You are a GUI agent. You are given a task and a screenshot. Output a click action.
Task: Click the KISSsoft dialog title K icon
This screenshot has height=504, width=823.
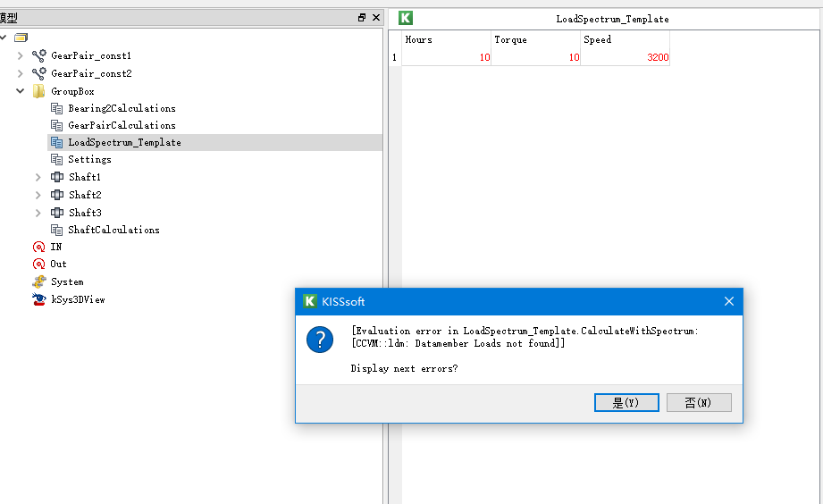pos(310,301)
